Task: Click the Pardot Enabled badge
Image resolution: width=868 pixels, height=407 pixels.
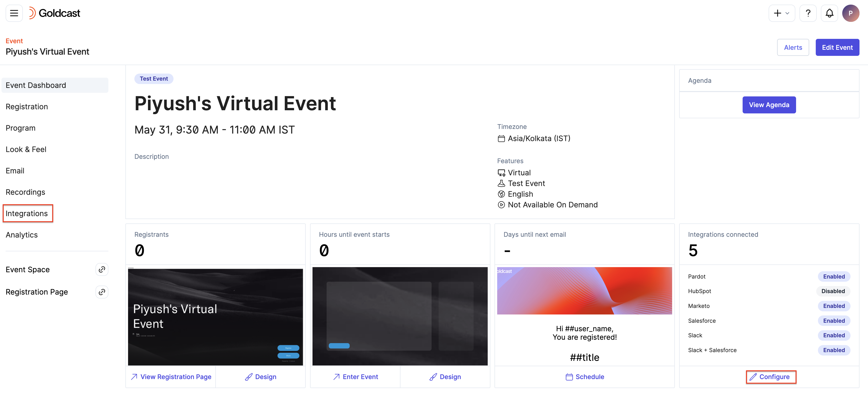Action: [834, 277]
